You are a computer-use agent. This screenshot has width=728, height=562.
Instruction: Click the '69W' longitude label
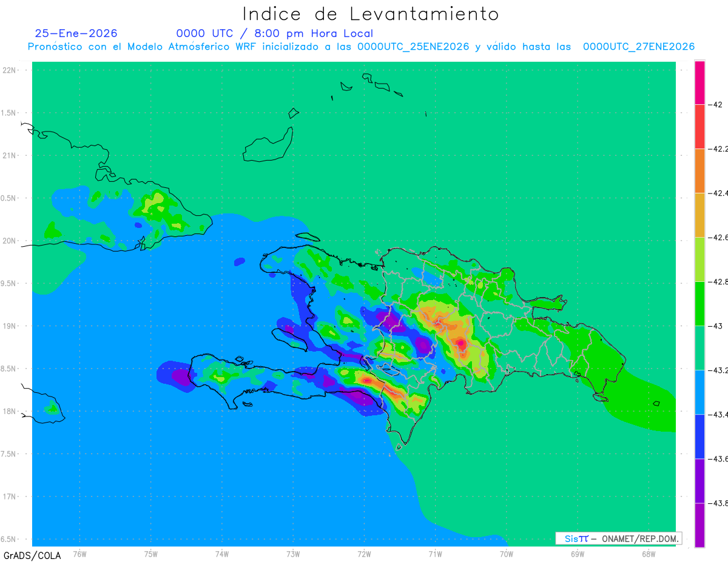click(578, 554)
